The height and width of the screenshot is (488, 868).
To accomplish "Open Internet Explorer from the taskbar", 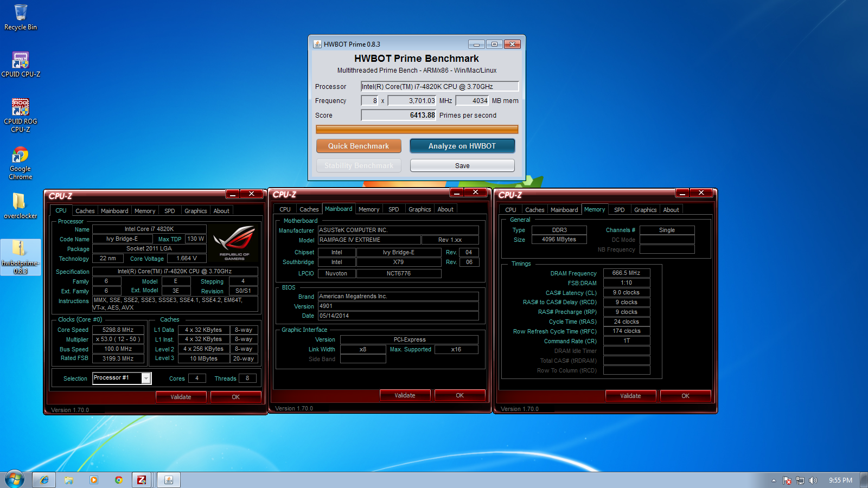I will (x=44, y=480).
